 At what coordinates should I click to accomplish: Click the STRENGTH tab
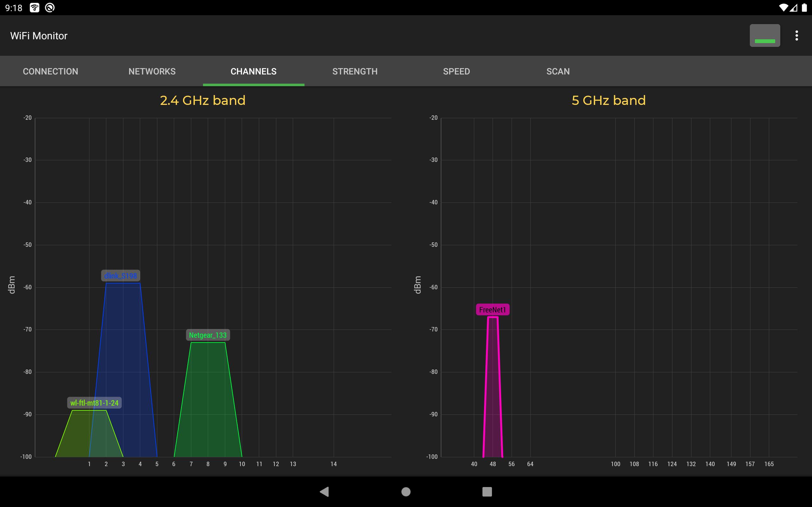pos(355,71)
